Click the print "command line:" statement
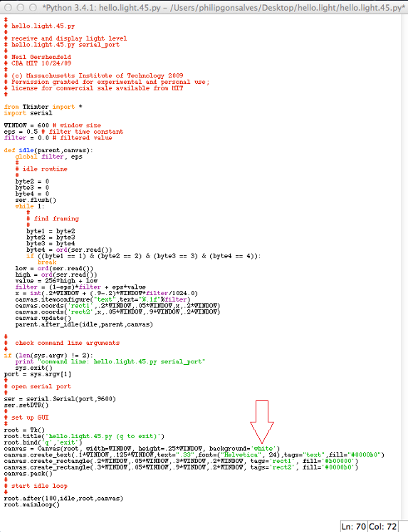The height and width of the screenshot is (532, 408). tap(110, 362)
